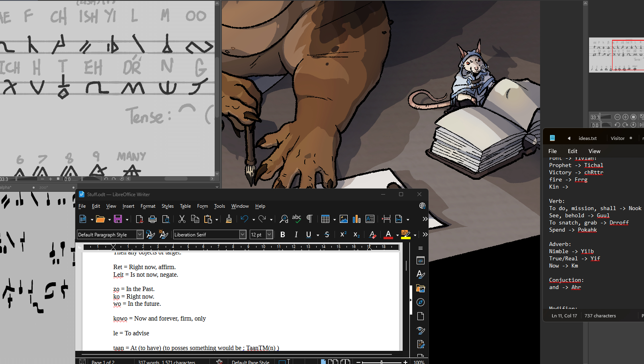Open Find and Replace tool
644x364 pixels.
[284, 219]
